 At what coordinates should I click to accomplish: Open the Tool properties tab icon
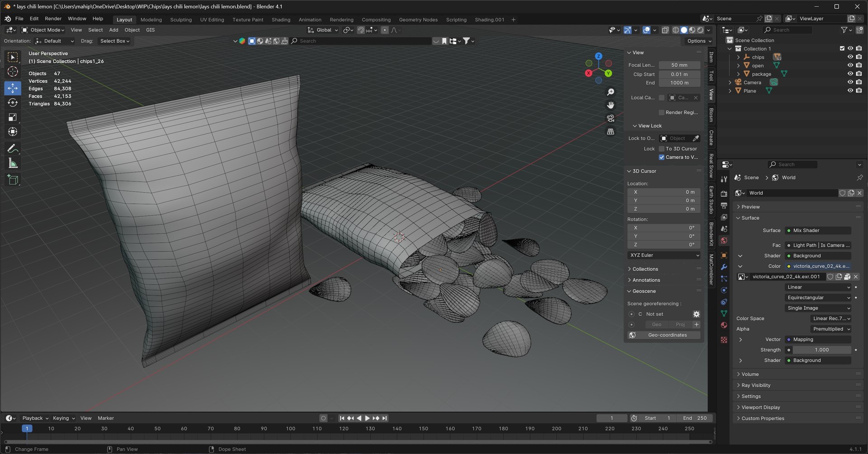tap(724, 179)
